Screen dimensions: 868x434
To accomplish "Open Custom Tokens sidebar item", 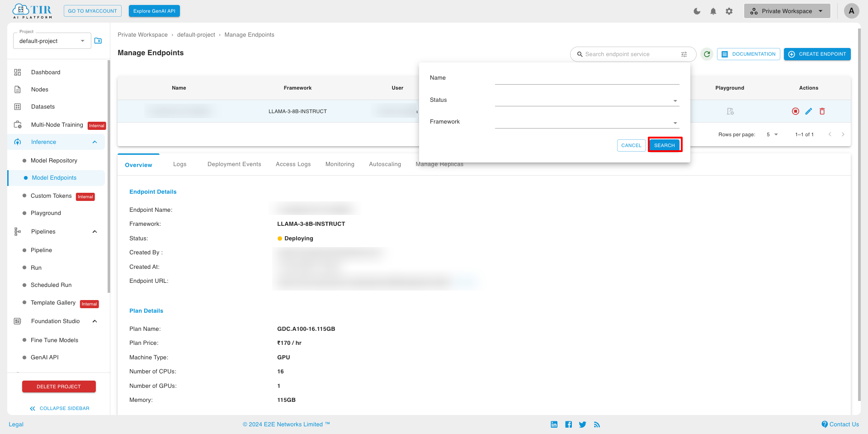I will coord(51,196).
